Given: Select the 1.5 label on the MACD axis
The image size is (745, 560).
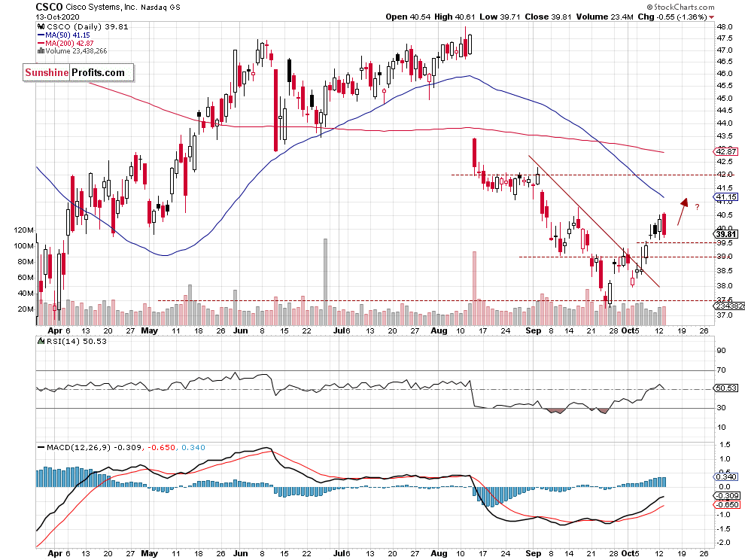Looking at the screenshot, I should [725, 445].
